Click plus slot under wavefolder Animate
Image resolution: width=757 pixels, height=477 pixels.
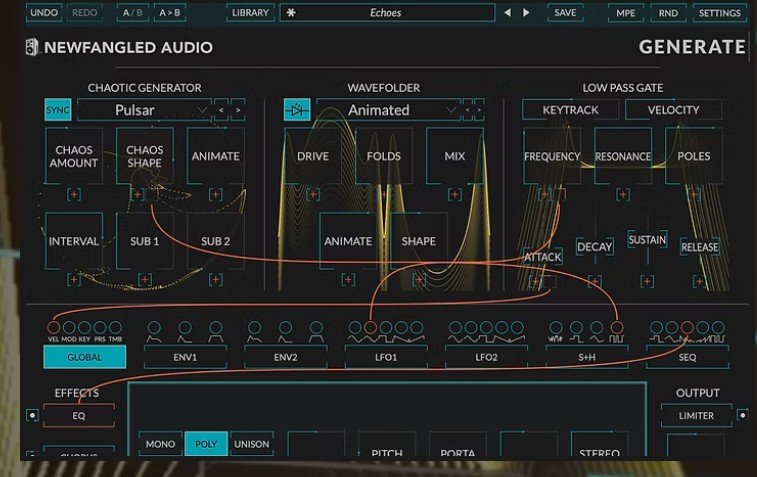click(348, 280)
